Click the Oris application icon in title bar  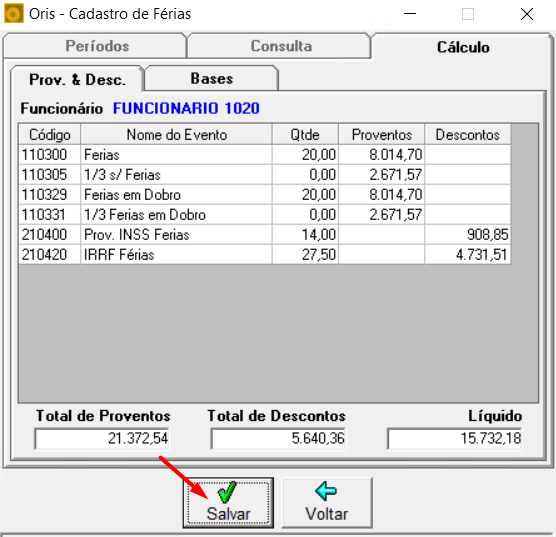click(x=13, y=14)
